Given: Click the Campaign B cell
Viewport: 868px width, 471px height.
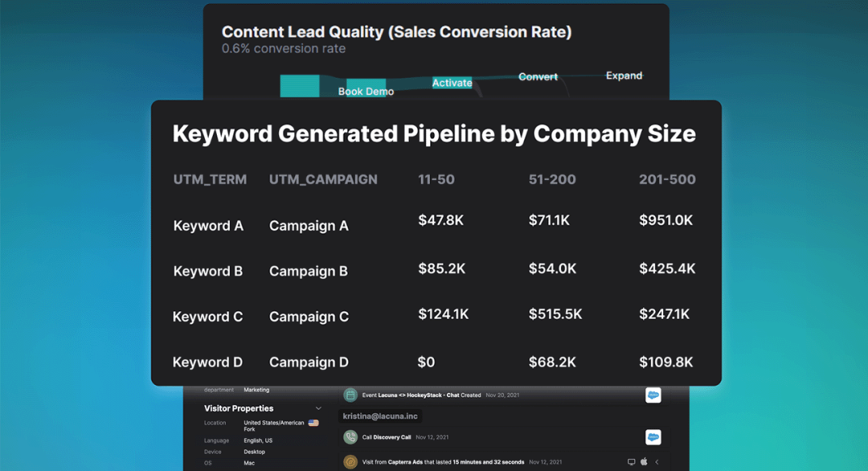Looking at the screenshot, I should [x=308, y=271].
